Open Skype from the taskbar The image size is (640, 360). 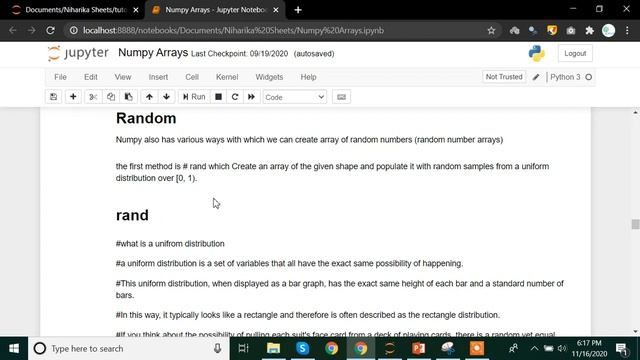pyautogui.click(x=302, y=349)
